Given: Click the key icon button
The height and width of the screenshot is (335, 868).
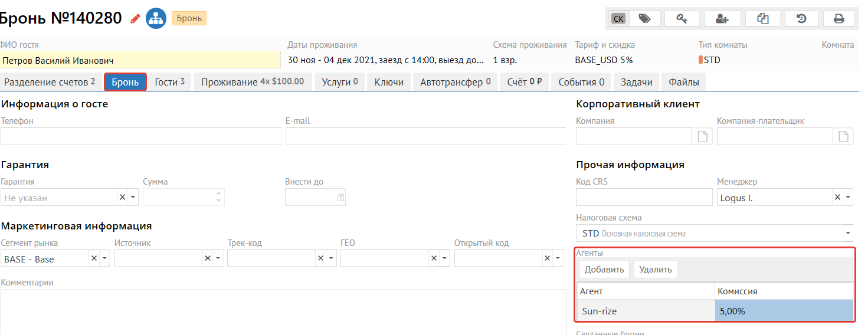Looking at the screenshot, I should tap(682, 18).
